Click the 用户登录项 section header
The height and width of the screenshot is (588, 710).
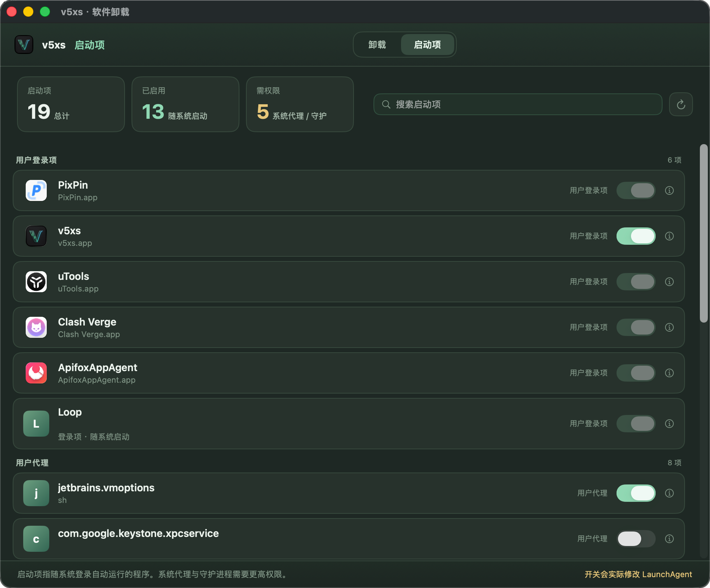click(36, 160)
